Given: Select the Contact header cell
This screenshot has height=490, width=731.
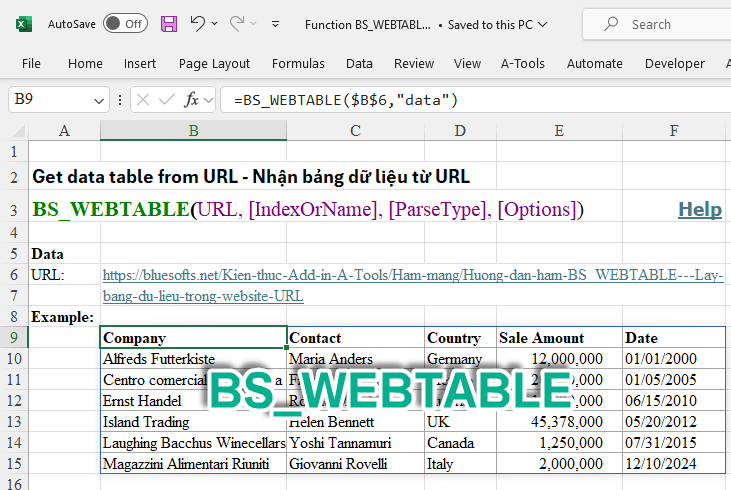Looking at the screenshot, I should coord(355,337).
